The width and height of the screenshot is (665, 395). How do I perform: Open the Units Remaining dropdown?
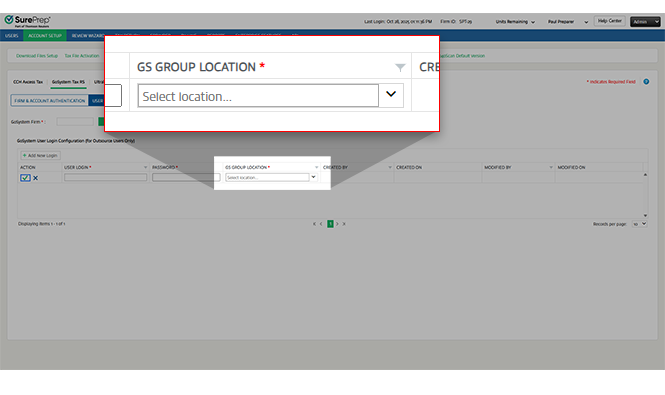(x=515, y=22)
